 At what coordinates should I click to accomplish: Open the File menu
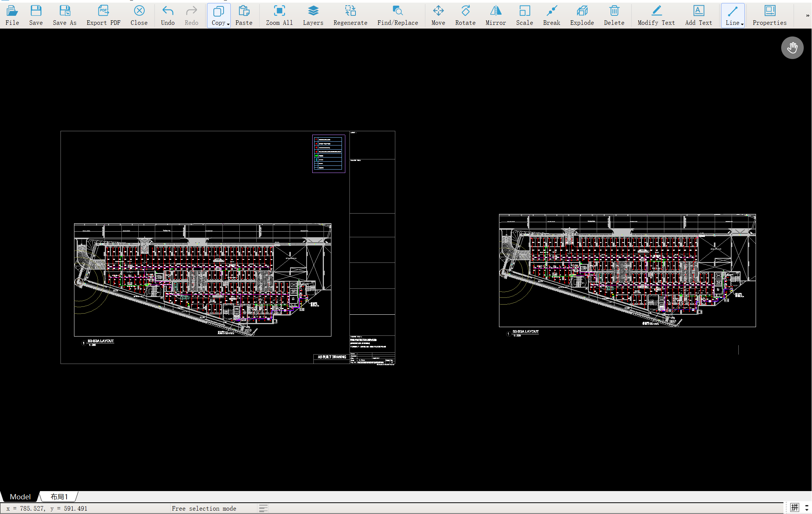[x=12, y=15]
